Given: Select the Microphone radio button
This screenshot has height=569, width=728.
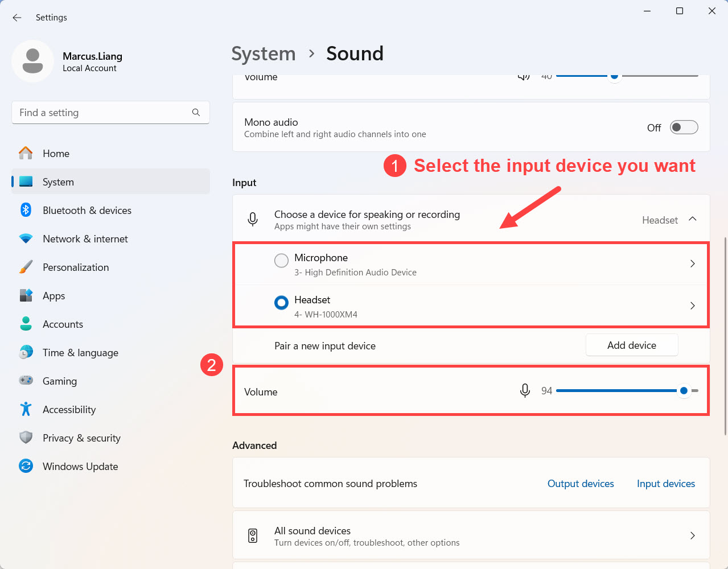Looking at the screenshot, I should [281, 261].
